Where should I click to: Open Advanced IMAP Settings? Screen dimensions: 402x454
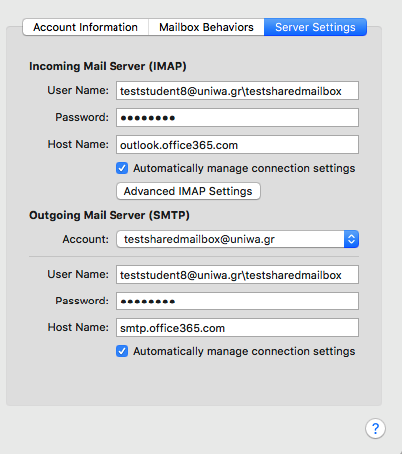point(188,191)
